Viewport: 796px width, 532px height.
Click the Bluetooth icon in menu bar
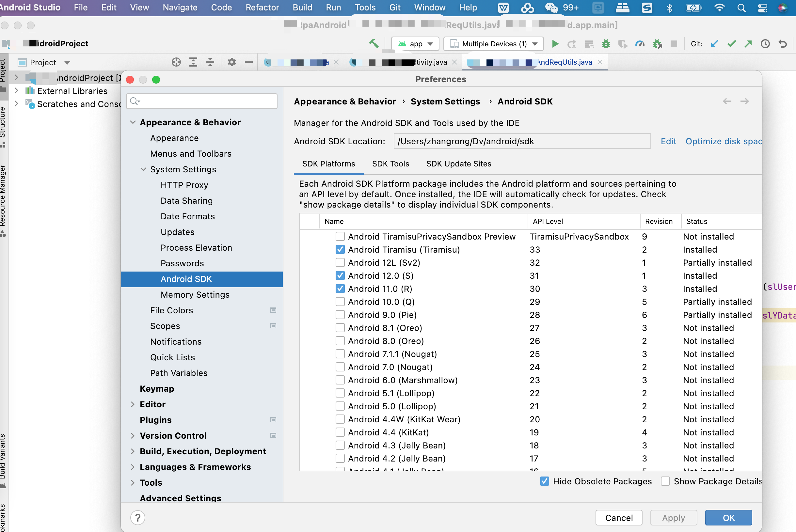[x=669, y=8]
